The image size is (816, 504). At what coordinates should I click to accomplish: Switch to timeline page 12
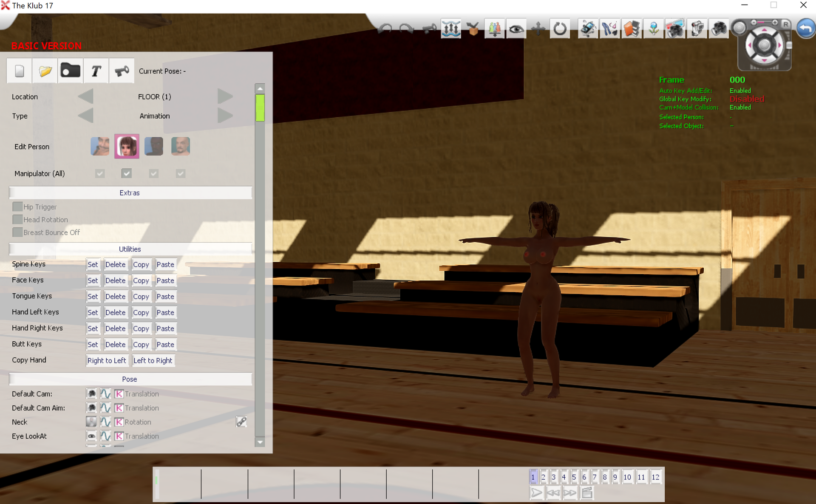click(656, 477)
